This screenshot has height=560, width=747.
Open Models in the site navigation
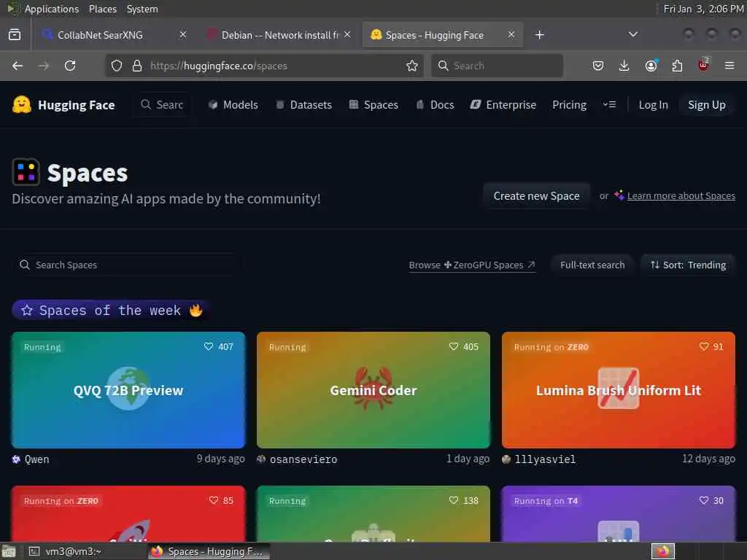[x=233, y=105]
